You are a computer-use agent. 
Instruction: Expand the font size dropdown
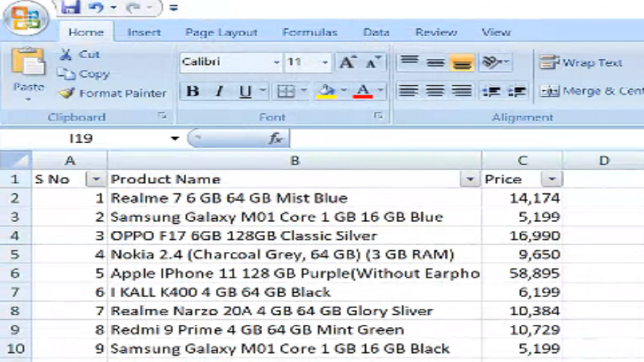(325, 62)
